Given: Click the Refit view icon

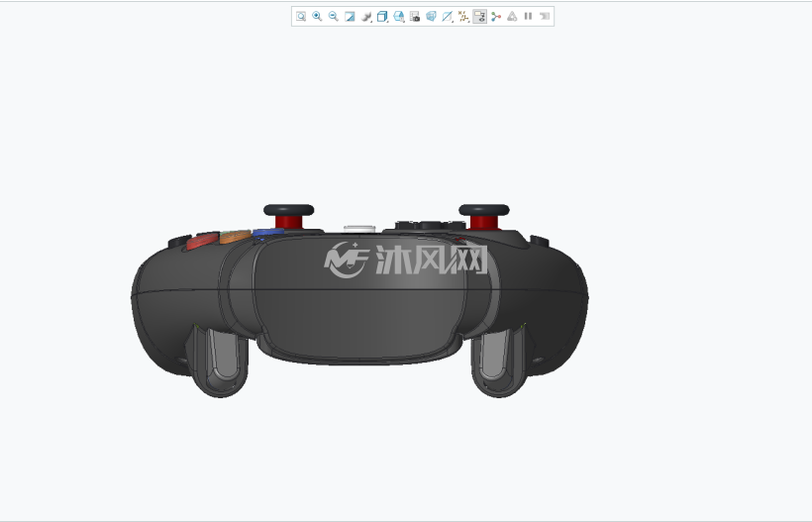Looking at the screenshot, I should coord(300,16).
